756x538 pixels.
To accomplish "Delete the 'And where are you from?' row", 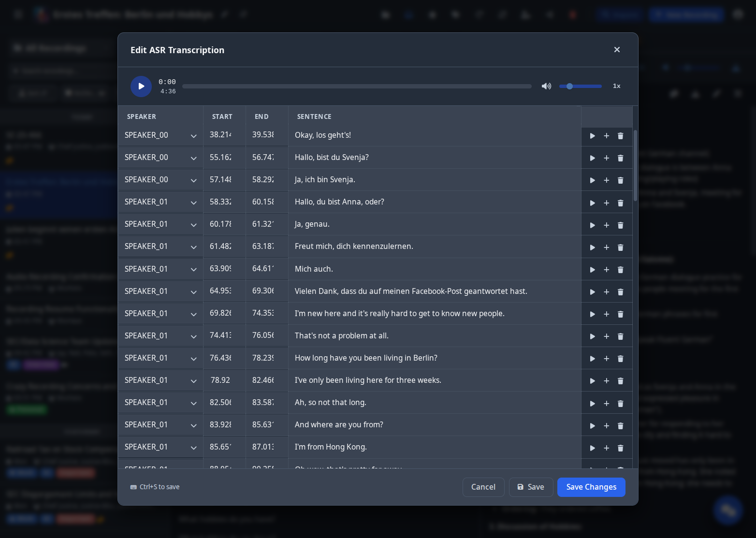I will tap(620, 426).
